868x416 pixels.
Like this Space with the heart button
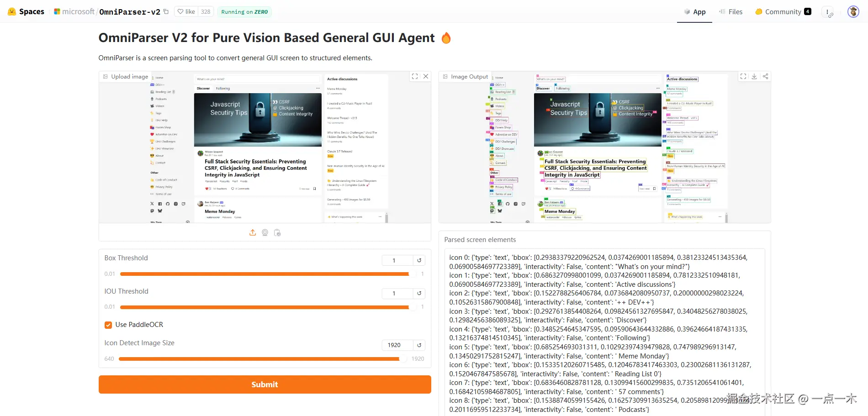186,12
